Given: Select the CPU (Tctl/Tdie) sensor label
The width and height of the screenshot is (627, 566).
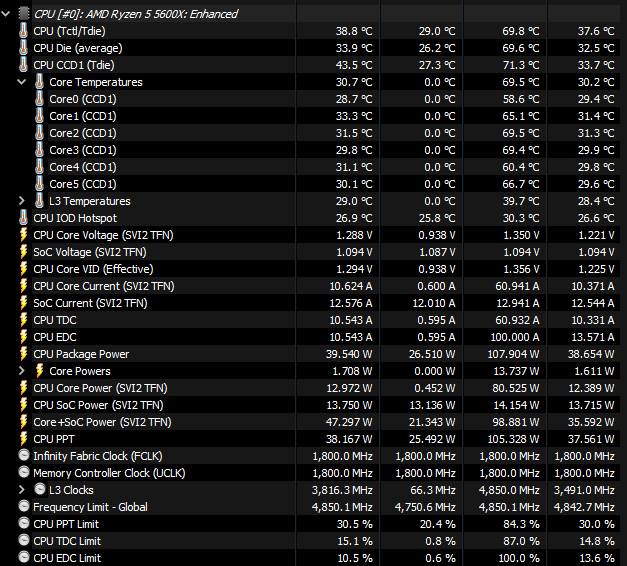Looking at the screenshot, I should [x=70, y=31].
